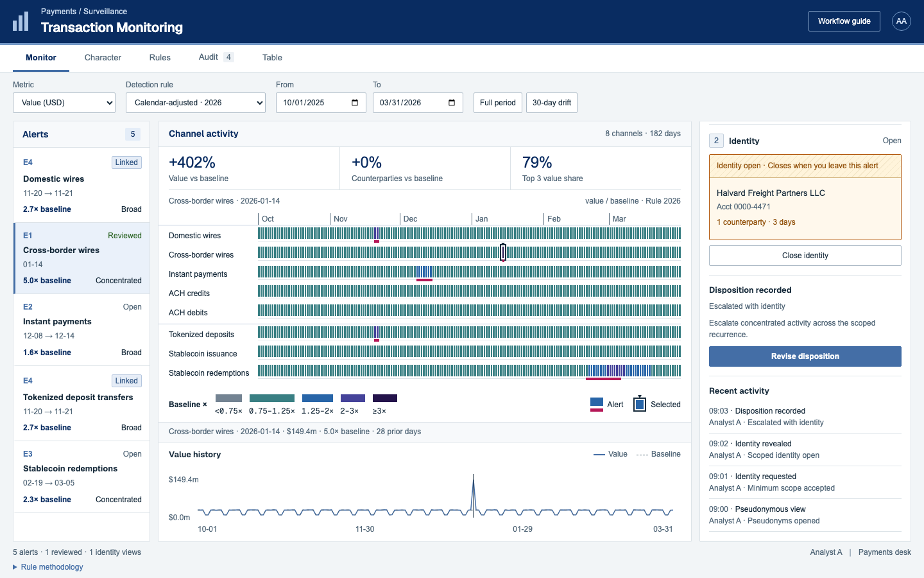Click the "09:02 · Identity revealed" activity entry

click(805, 450)
